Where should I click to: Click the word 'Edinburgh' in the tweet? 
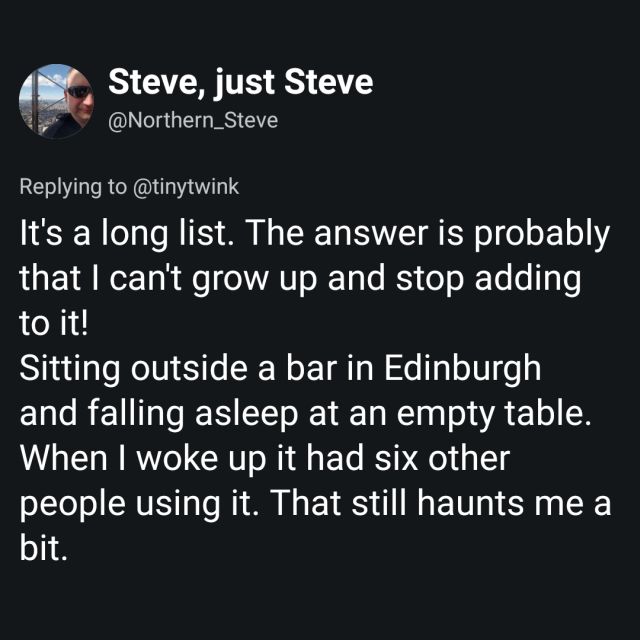(x=462, y=369)
